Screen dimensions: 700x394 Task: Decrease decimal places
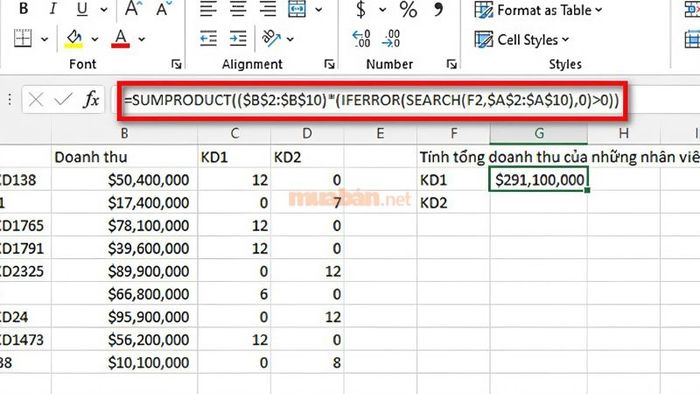tap(391, 39)
